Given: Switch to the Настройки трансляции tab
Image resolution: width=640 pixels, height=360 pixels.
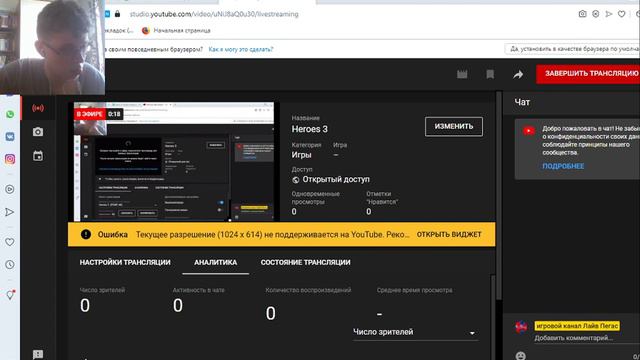Looking at the screenshot, I should click(x=125, y=262).
